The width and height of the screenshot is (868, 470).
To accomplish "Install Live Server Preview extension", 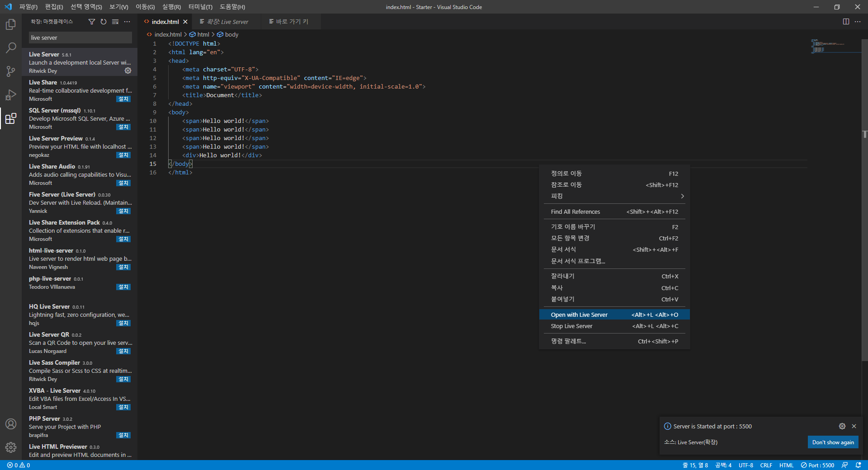I will [123, 155].
